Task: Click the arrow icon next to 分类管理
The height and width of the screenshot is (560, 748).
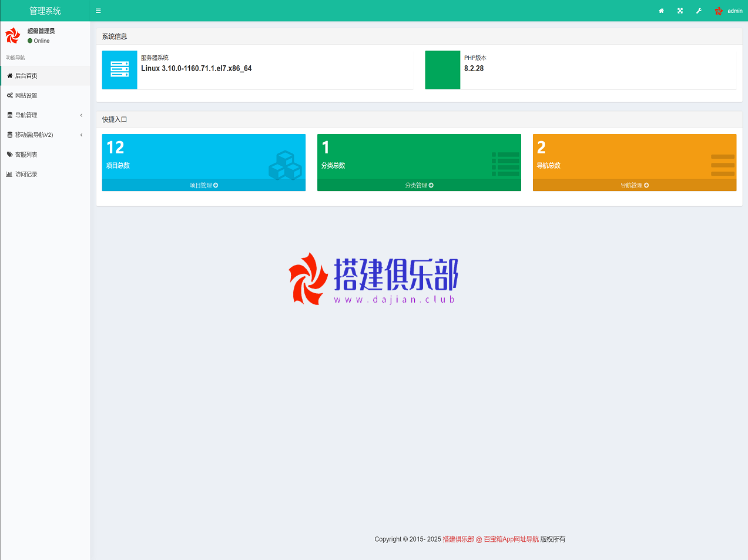Action: pos(431,185)
